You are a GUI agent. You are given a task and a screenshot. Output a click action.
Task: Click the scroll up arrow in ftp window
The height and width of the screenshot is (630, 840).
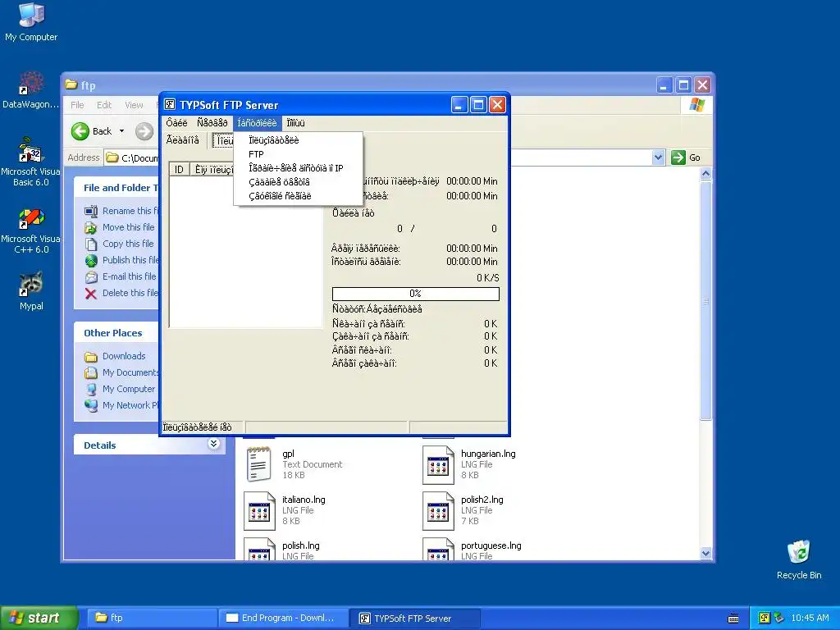point(705,174)
